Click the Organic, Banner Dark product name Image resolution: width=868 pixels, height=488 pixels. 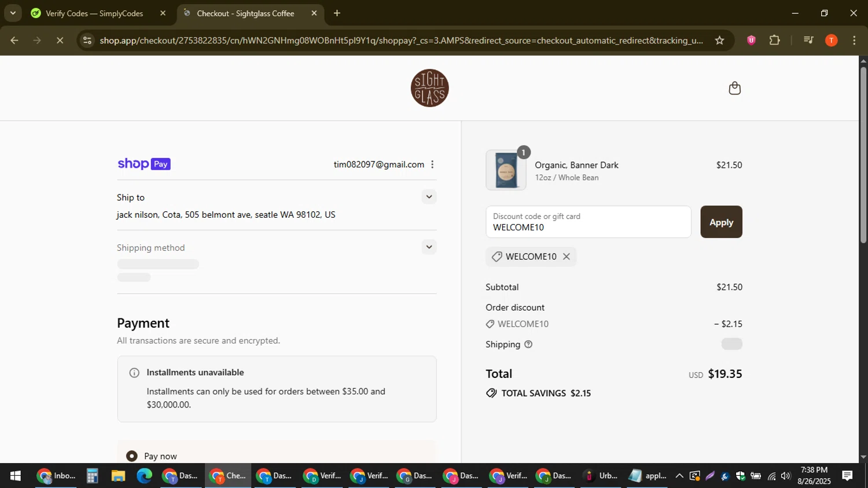click(576, 165)
